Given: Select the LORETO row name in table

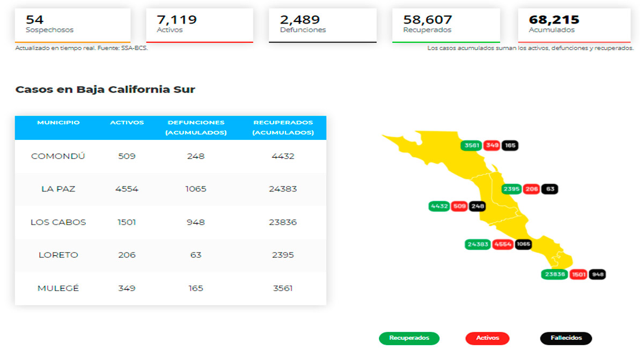Looking at the screenshot, I should (58, 255).
